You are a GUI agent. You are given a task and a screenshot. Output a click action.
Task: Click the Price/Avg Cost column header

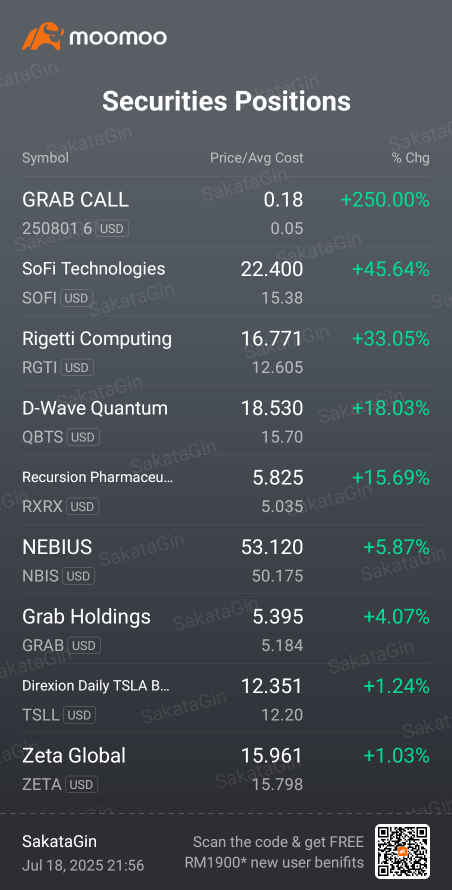(257, 158)
